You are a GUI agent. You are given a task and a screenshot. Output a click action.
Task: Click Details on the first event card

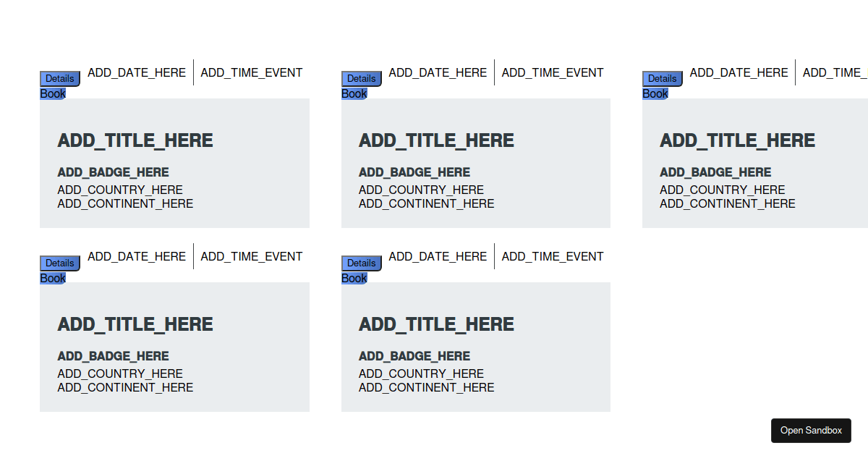click(59, 78)
